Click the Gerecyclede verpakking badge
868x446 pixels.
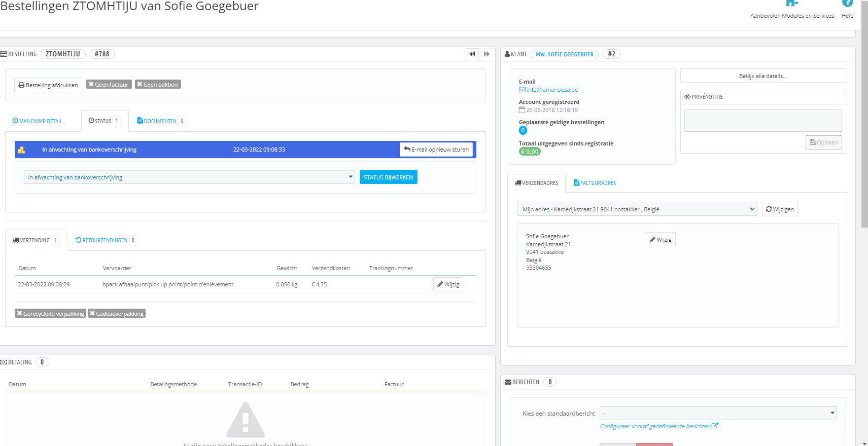[x=50, y=314]
